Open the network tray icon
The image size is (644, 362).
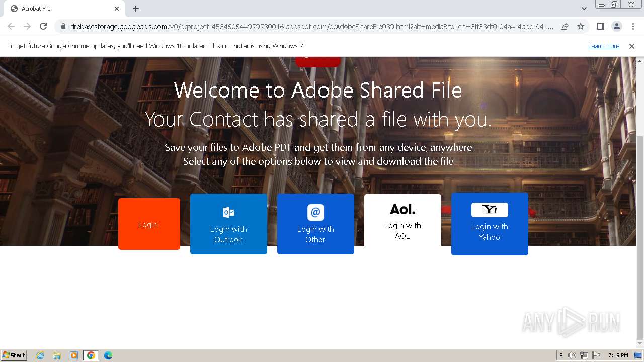point(584,355)
